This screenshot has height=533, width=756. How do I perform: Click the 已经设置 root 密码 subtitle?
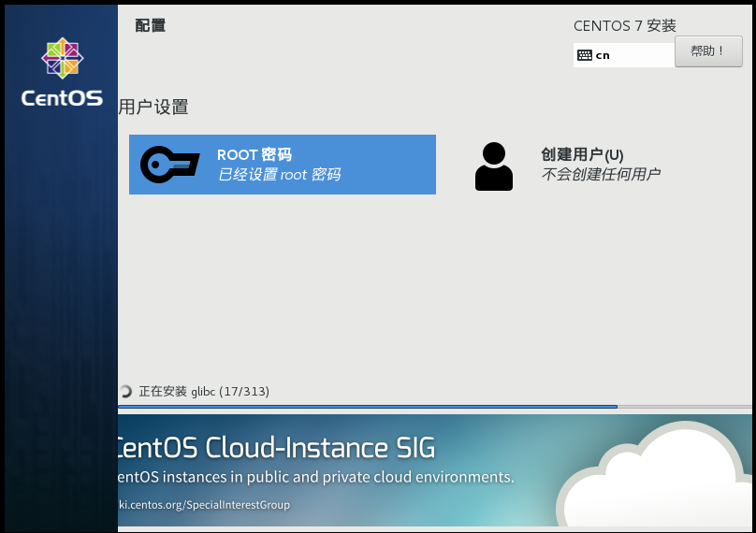click(x=279, y=175)
